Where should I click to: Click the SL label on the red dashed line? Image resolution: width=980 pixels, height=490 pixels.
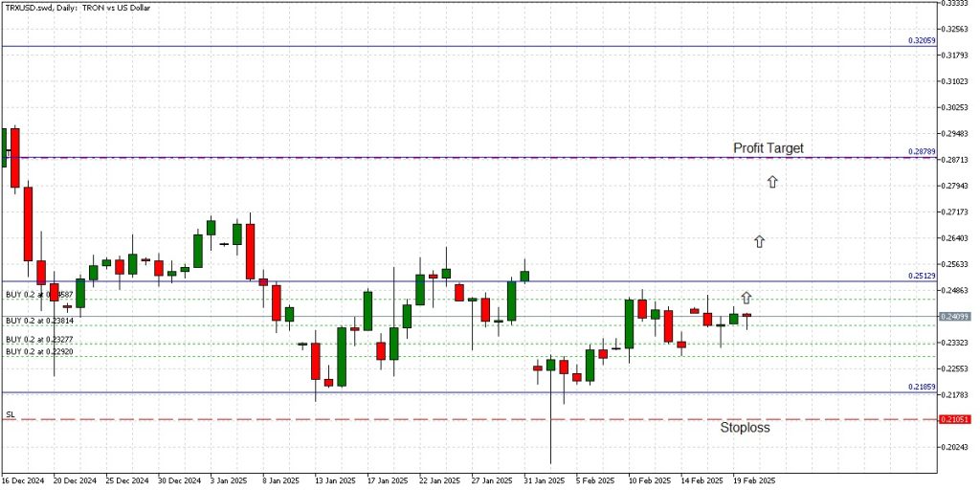[11, 414]
